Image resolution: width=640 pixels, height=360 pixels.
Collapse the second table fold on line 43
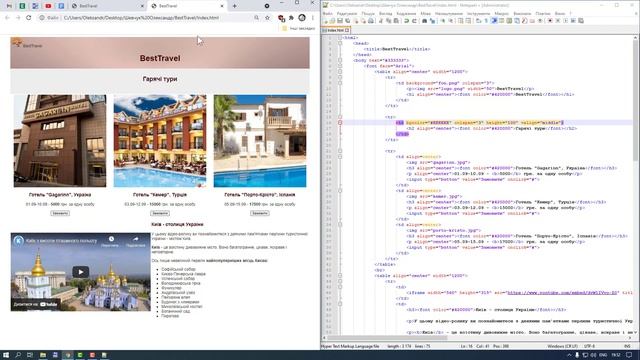coord(340,276)
